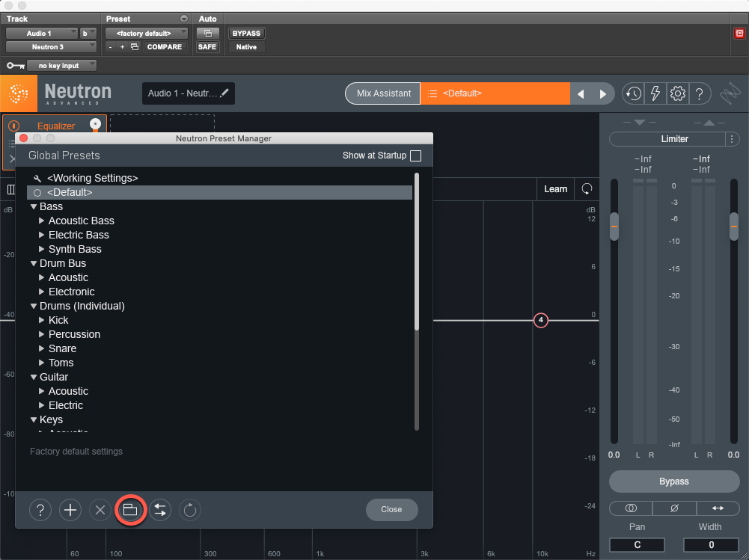Click the preset copy settings icon
The image size is (749, 560).
135,47
